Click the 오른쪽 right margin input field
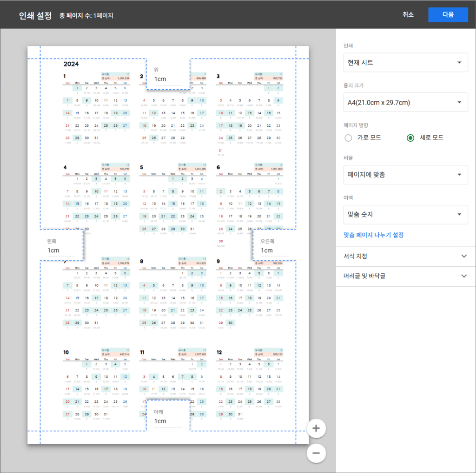476x473 pixels. pyautogui.click(x=274, y=250)
